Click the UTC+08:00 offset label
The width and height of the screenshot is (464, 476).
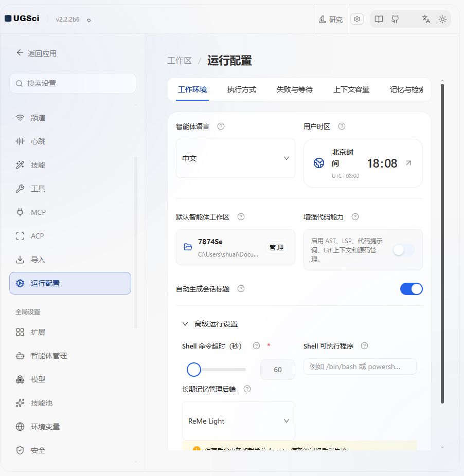[x=346, y=176]
